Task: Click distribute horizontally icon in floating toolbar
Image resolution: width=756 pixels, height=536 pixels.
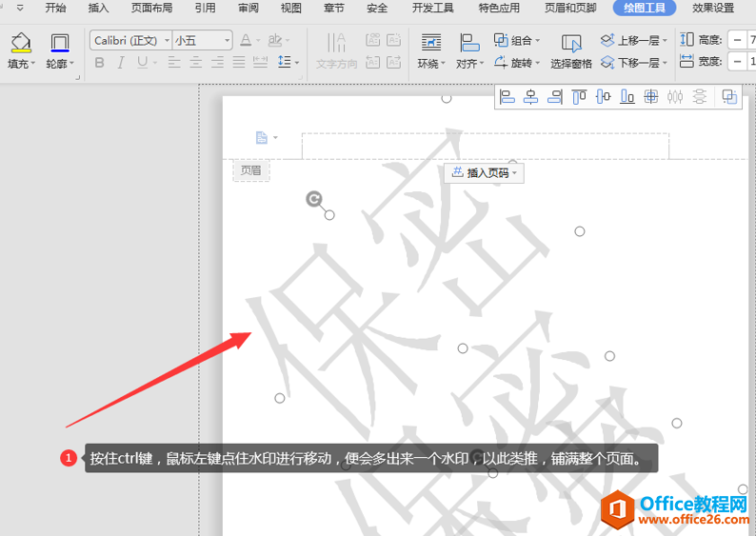Action: pos(675,96)
